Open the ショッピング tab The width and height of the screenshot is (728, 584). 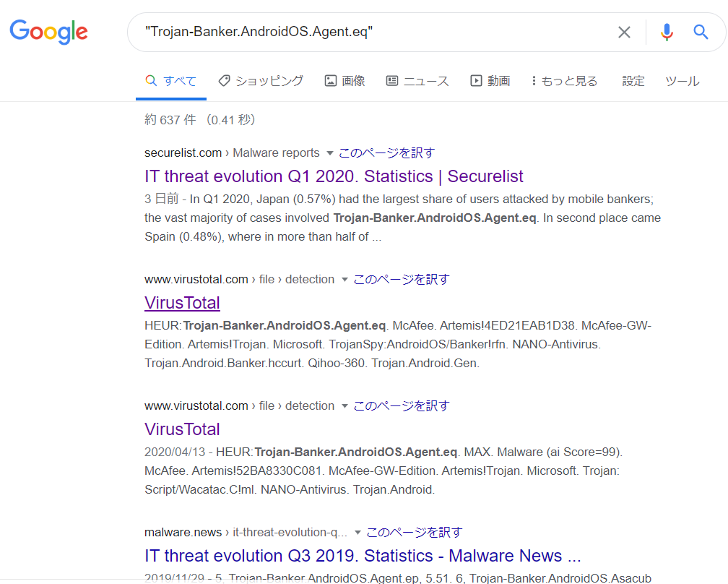pos(261,81)
